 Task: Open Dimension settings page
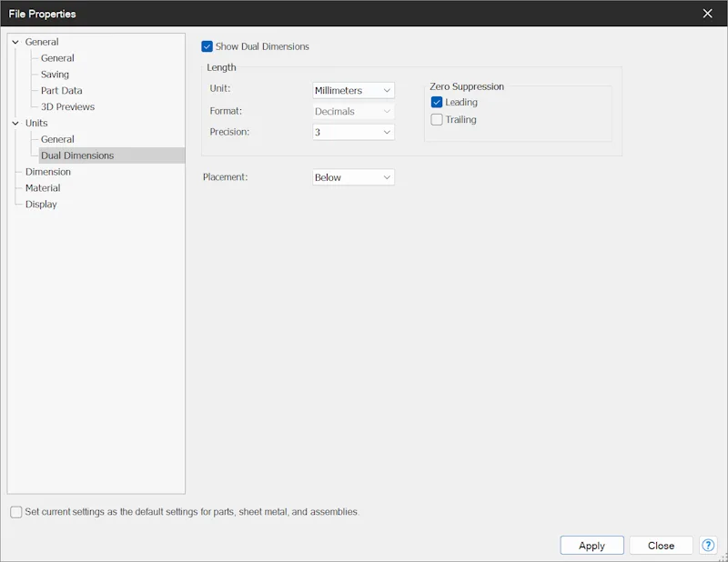point(48,172)
